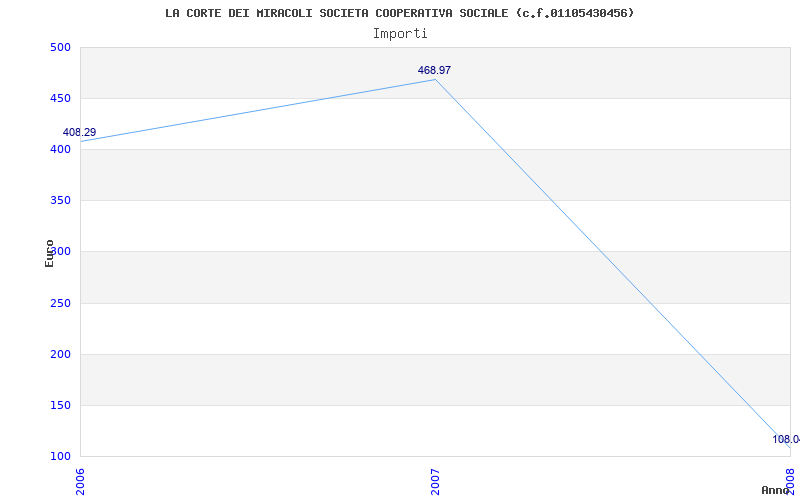This screenshot has height=500, width=800.
Task: Select the 108.04 data label
Action: pyautogui.click(x=786, y=439)
